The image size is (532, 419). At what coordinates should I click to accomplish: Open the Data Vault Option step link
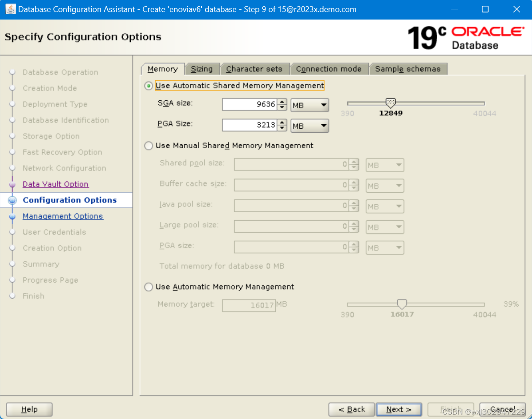55,184
